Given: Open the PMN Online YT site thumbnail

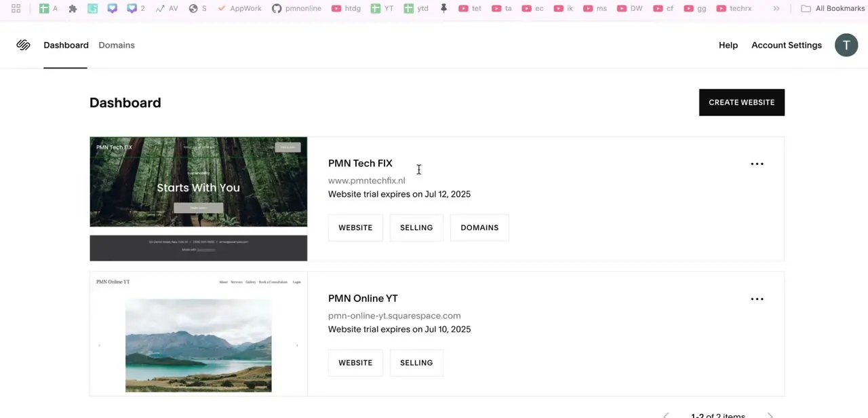Looking at the screenshot, I should tap(199, 334).
